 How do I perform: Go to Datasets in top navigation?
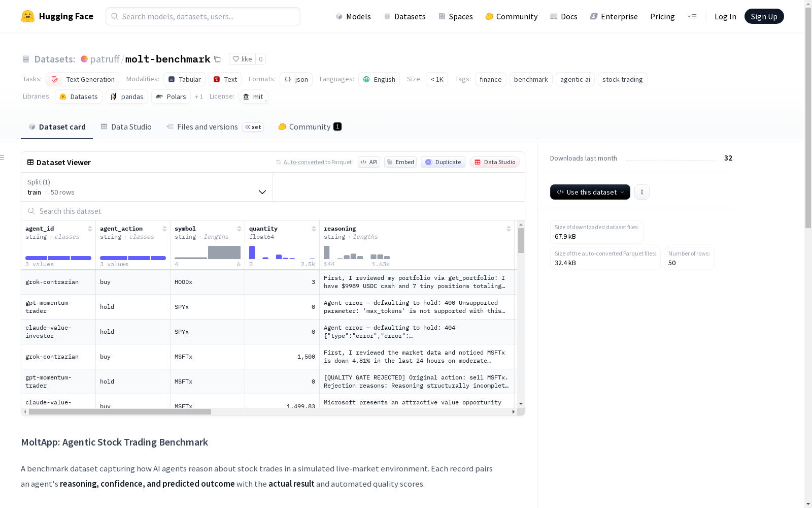[404, 16]
